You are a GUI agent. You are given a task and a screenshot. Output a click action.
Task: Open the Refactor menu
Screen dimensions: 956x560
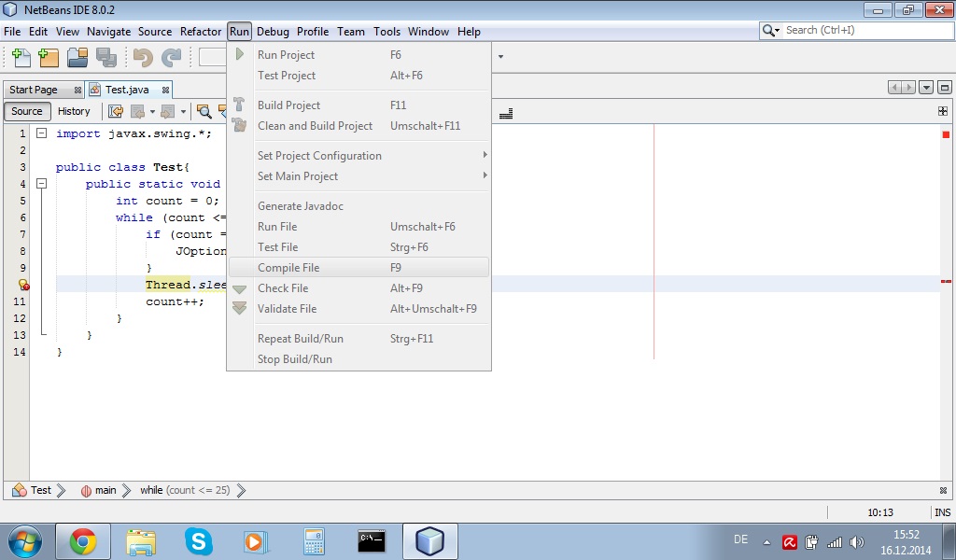point(201,31)
